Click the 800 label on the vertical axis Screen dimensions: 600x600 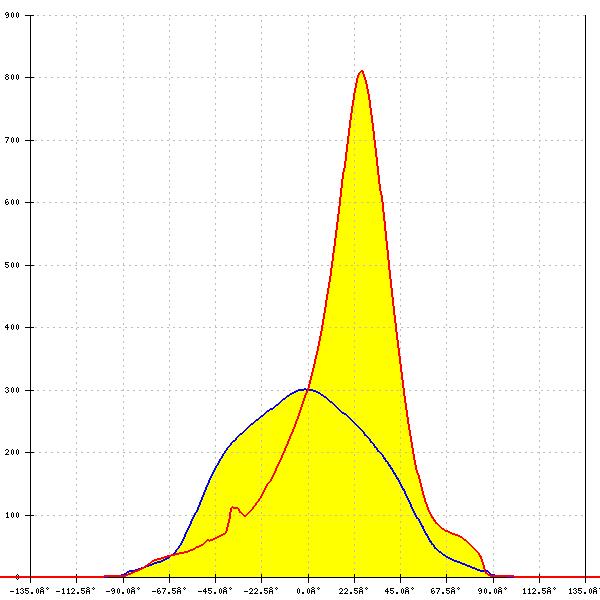click(x=12, y=77)
